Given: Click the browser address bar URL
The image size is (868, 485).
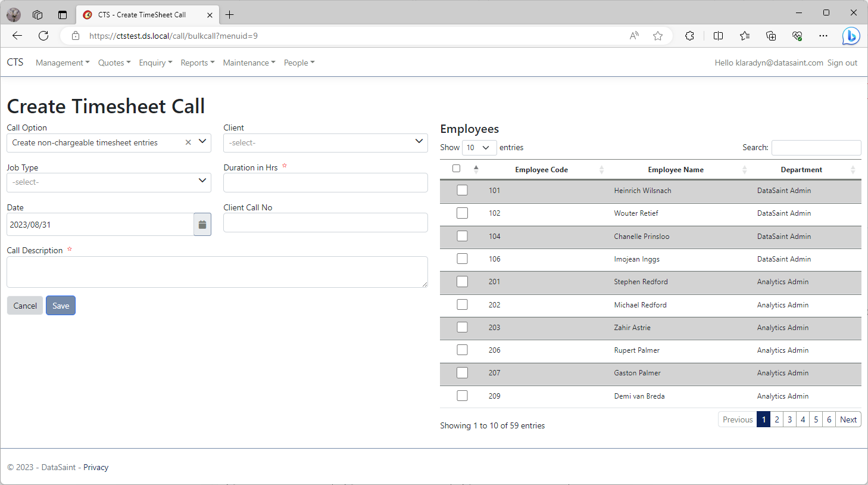Looking at the screenshot, I should point(173,36).
